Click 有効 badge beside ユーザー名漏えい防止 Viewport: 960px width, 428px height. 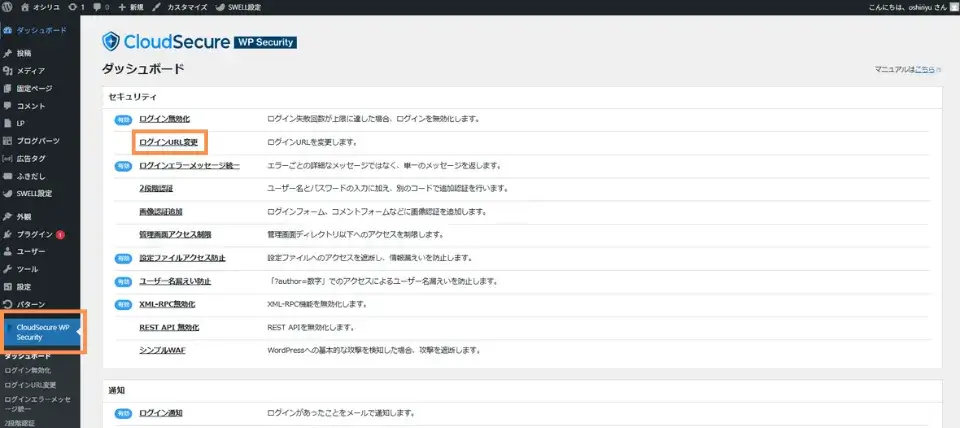(123, 282)
